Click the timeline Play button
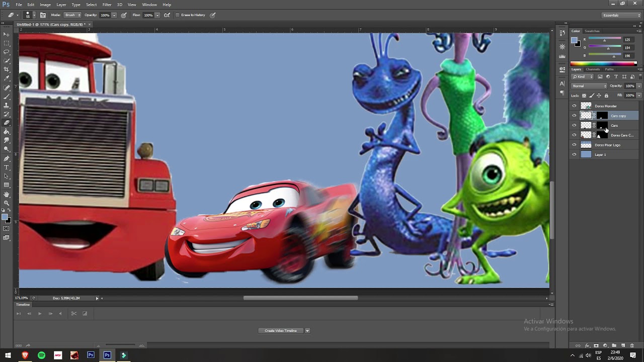 coord(40,313)
